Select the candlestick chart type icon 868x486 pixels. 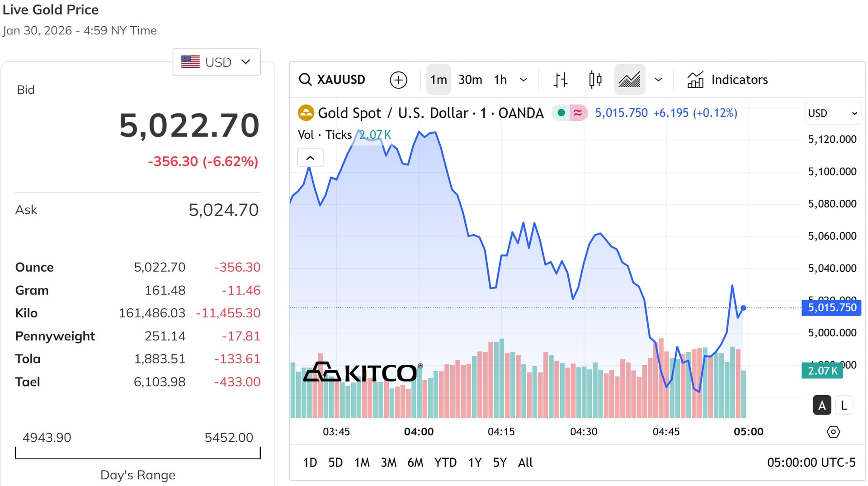594,80
